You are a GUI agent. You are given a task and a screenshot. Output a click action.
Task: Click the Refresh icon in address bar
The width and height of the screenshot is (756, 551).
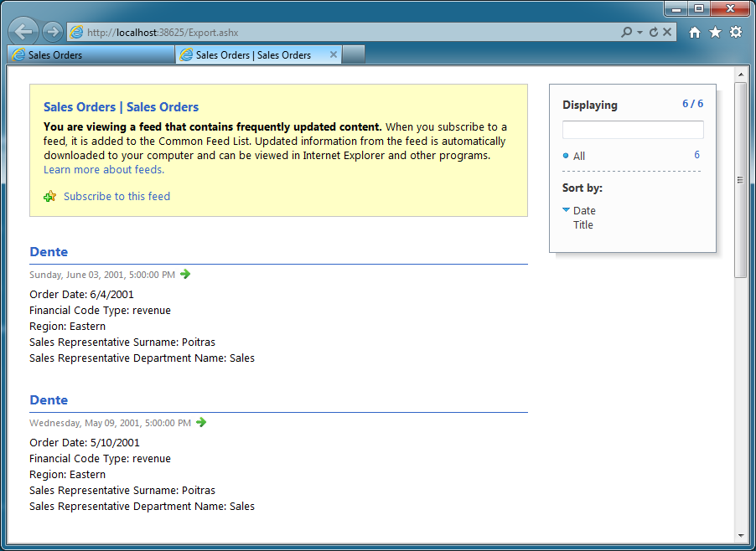pyautogui.click(x=654, y=33)
